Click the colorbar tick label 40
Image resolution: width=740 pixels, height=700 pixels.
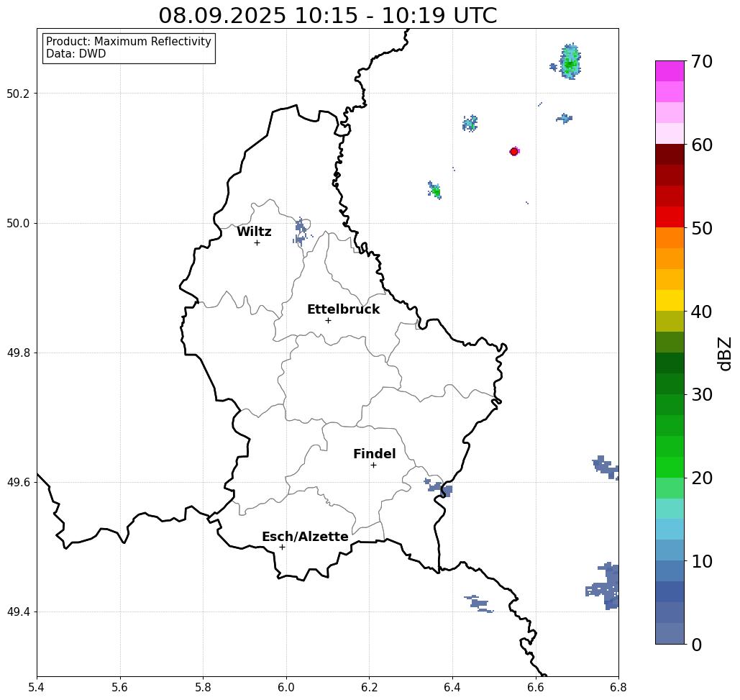[x=701, y=312]
